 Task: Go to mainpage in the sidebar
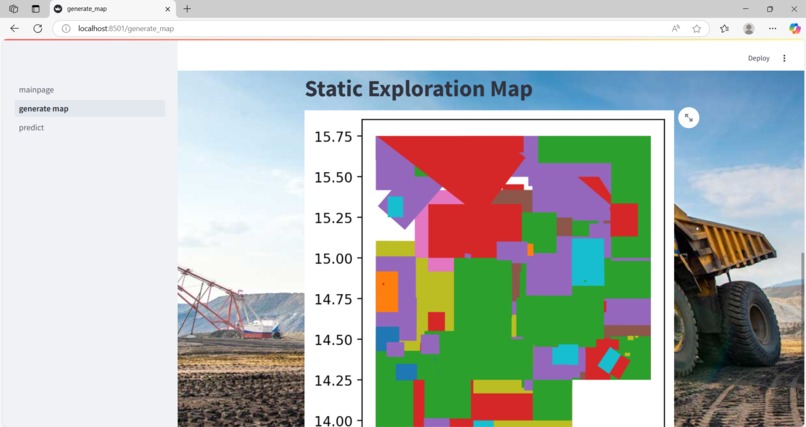[x=36, y=90]
